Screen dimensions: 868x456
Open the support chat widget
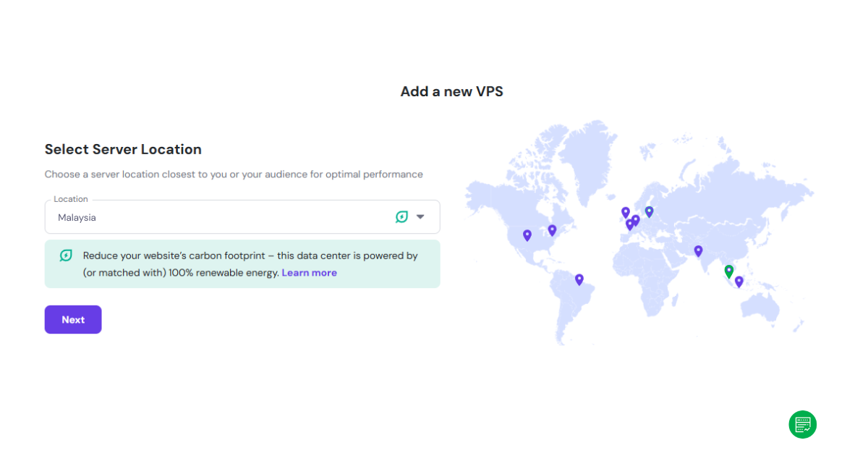click(x=801, y=424)
